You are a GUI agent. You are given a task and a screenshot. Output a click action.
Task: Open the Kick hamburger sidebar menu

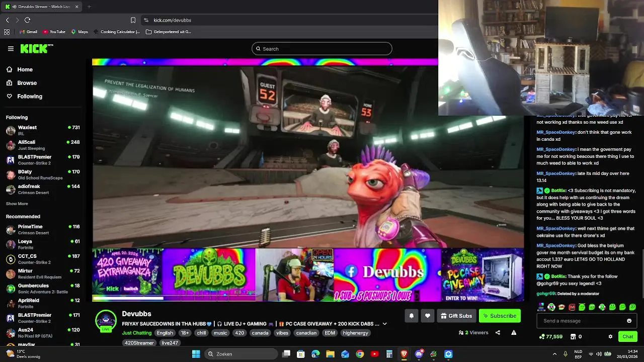(11, 49)
